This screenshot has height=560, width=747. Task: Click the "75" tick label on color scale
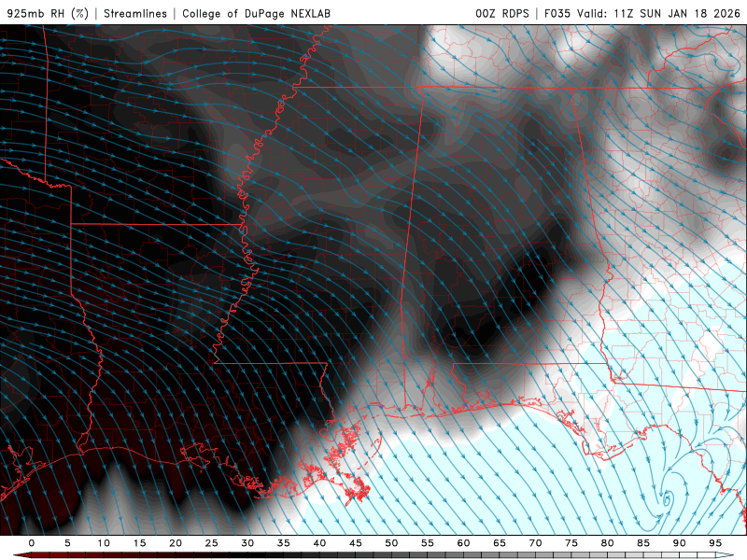(x=571, y=543)
